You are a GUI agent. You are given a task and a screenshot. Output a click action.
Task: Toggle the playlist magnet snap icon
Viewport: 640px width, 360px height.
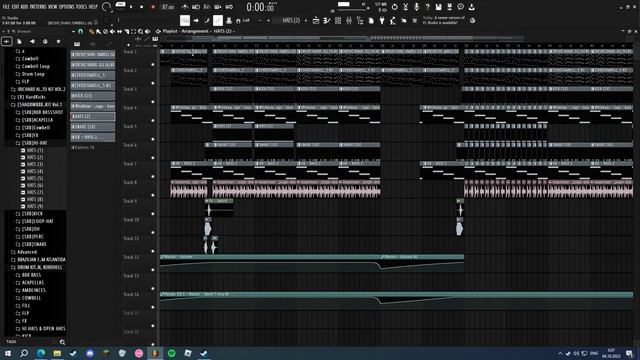tap(80, 31)
